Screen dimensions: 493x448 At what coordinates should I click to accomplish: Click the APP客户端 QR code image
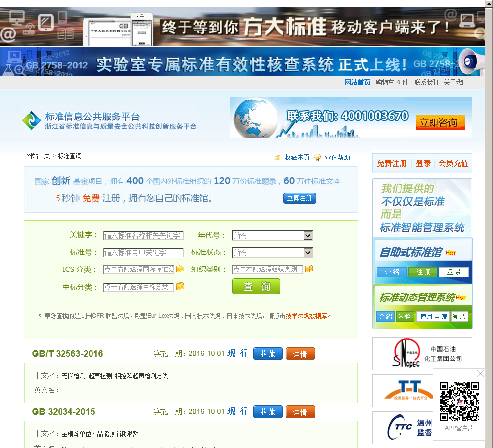460,401
